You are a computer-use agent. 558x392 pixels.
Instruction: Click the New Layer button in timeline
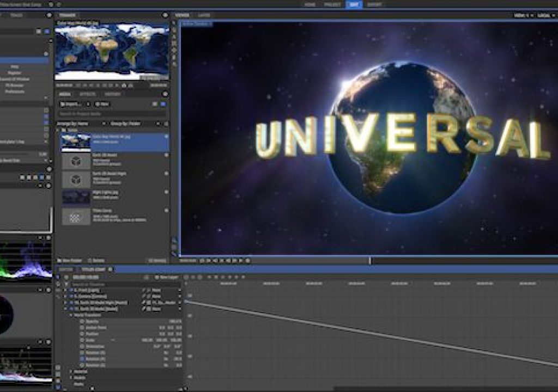167,277
